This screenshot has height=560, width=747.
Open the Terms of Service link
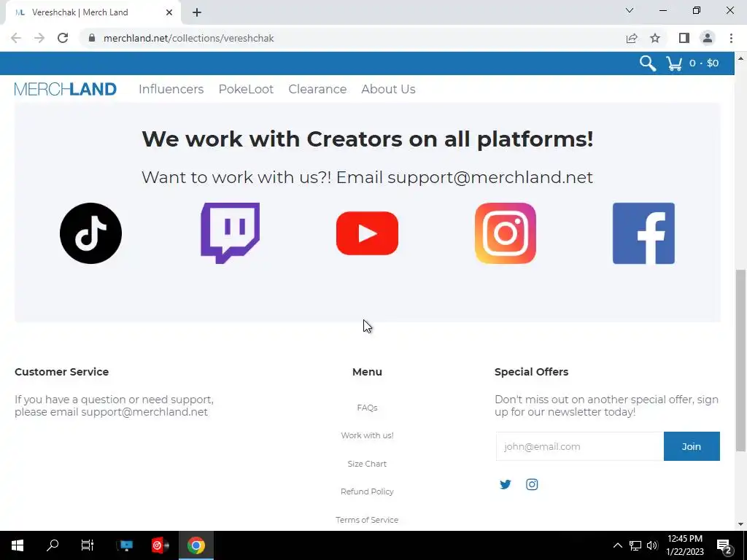[x=367, y=519]
